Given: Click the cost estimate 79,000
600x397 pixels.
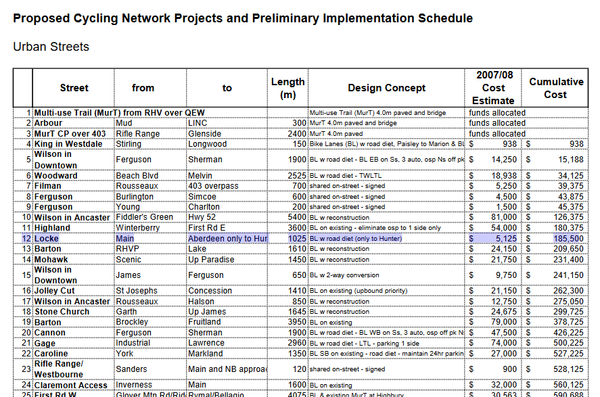Looking at the screenshot, I should [493, 322].
